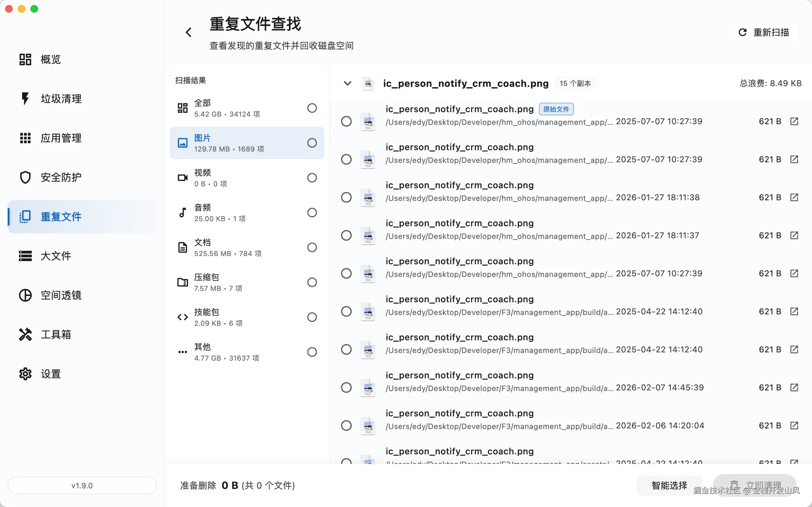
Task: Click the 垃圾清理 lightning icon
Action: point(25,99)
